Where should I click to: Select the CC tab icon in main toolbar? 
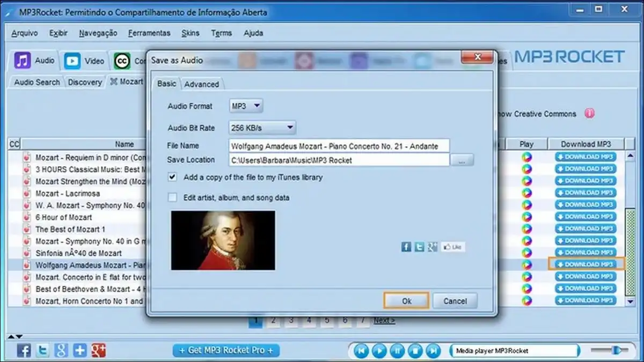pyautogui.click(x=122, y=61)
